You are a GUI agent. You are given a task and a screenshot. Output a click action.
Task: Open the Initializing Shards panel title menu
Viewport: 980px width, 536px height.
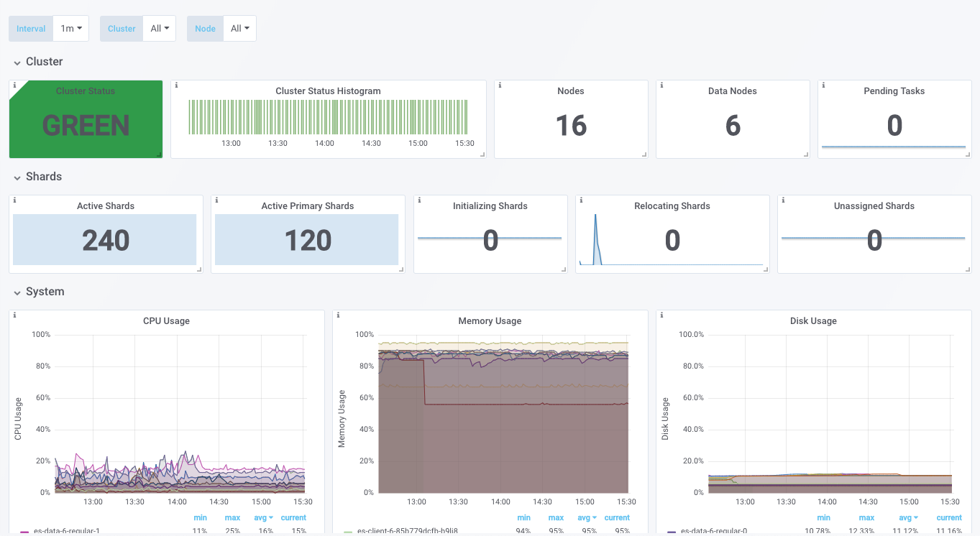(490, 206)
